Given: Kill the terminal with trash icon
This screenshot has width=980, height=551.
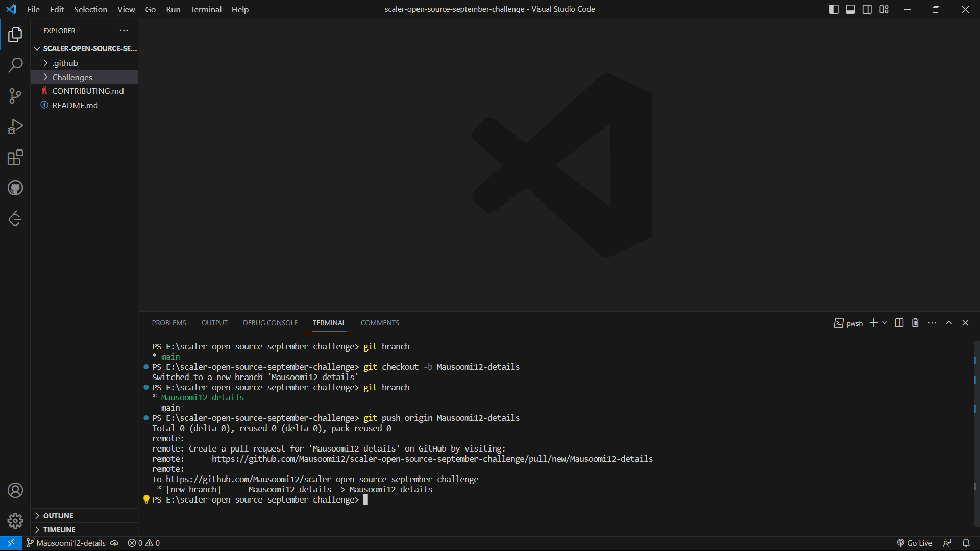Looking at the screenshot, I should [915, 322].
